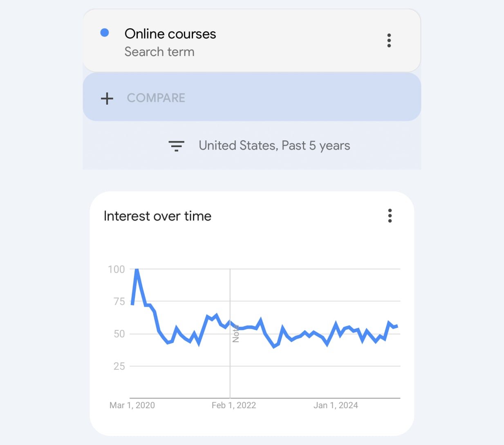This screenshot has height=445, width=504.
Task: Select the top dot of the kebab menu
Action: point(389,34)
